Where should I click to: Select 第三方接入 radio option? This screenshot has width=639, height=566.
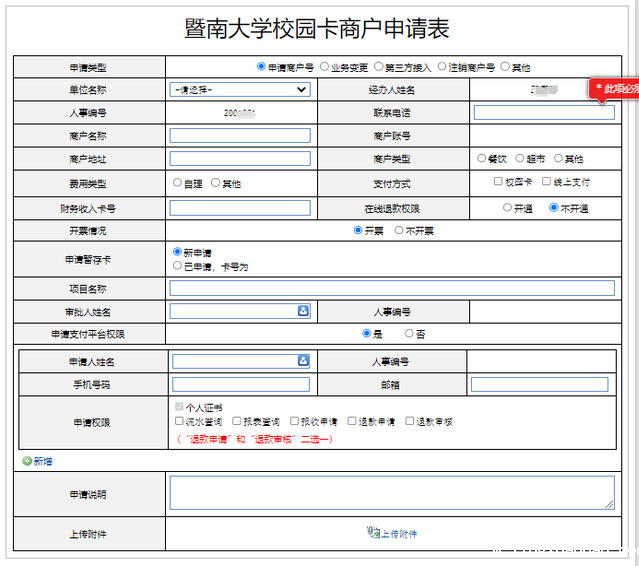tap(378, 66)
